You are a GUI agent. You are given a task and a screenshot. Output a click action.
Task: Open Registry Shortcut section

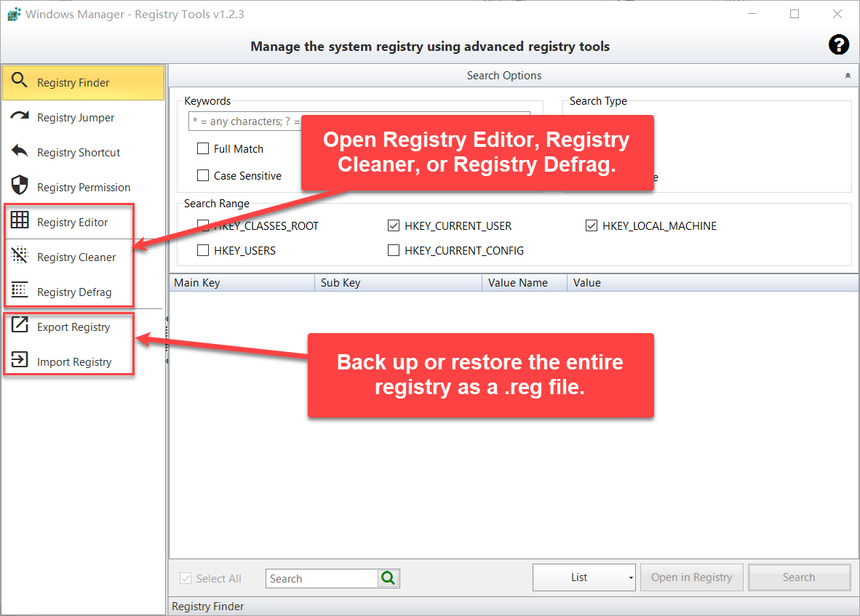pos(84,152)
